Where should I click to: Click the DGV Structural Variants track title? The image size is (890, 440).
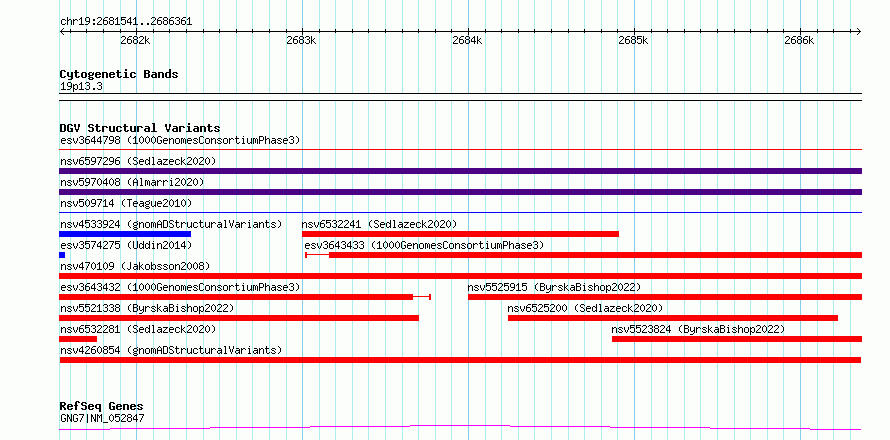pos(140,128)
